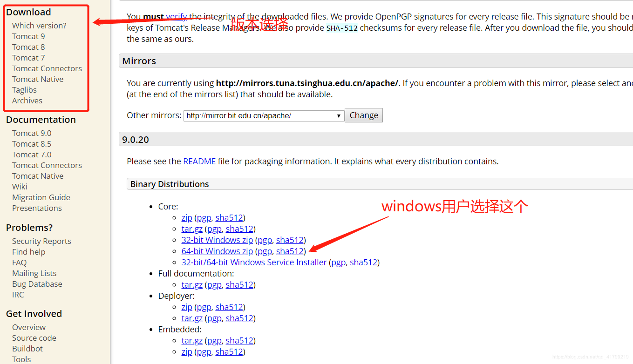Open Tomcat 9.0 documentation

tap(32, 133)
